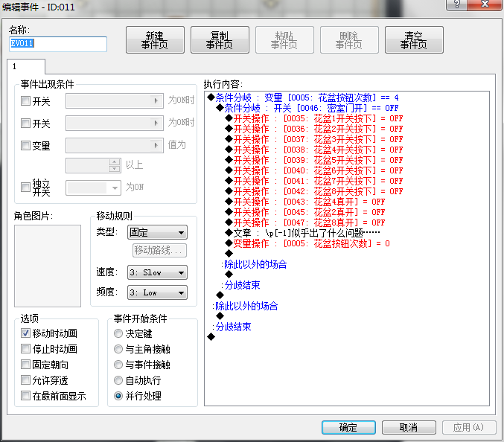Enable the first 开关 condition checkbox
This screenshot has width=504, height=442.
[25, 101]
